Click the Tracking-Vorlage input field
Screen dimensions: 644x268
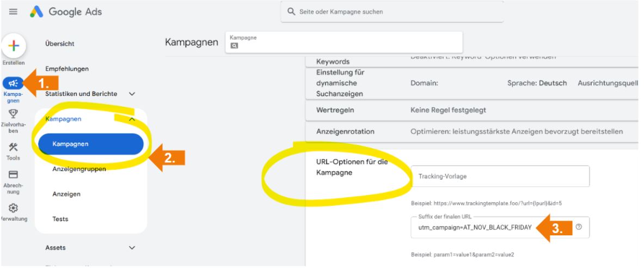pyautogui.click(x=500, y=176)
